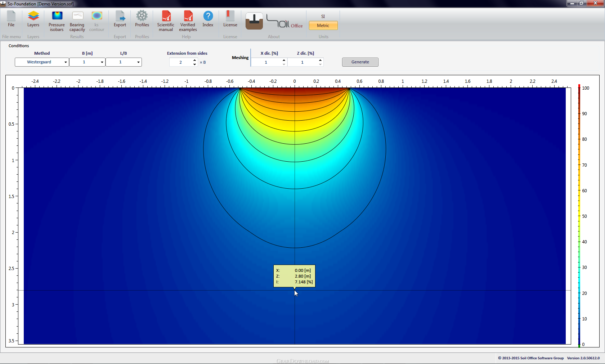Click the Generate button
Image resolution: width=605 pixels, height=364 pixels.
tap(360, 62)
